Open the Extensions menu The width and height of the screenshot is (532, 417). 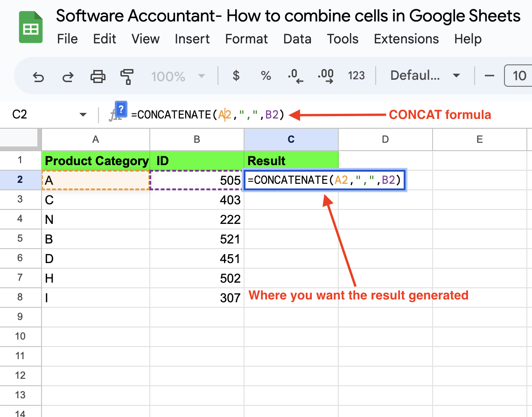406,39
